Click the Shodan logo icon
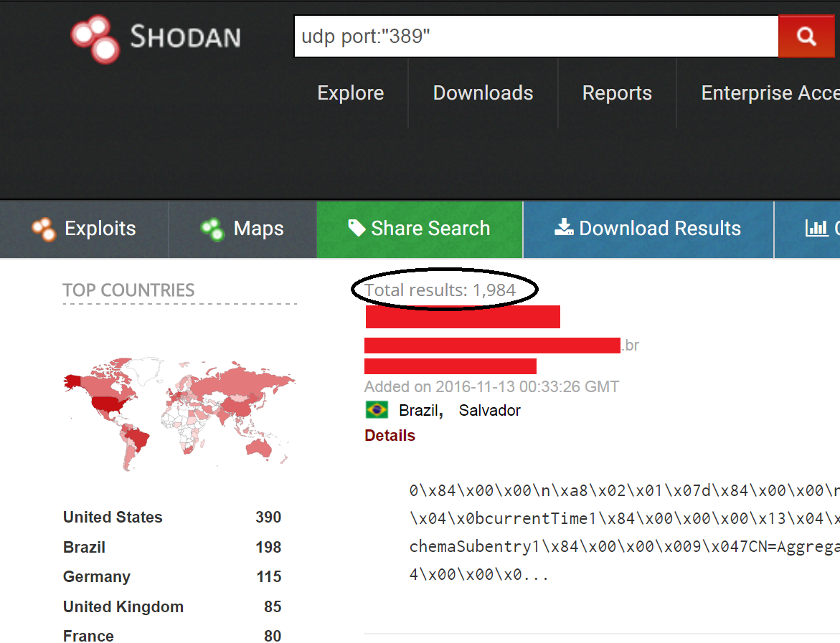 pyautogui.click(x=95, y=39)
